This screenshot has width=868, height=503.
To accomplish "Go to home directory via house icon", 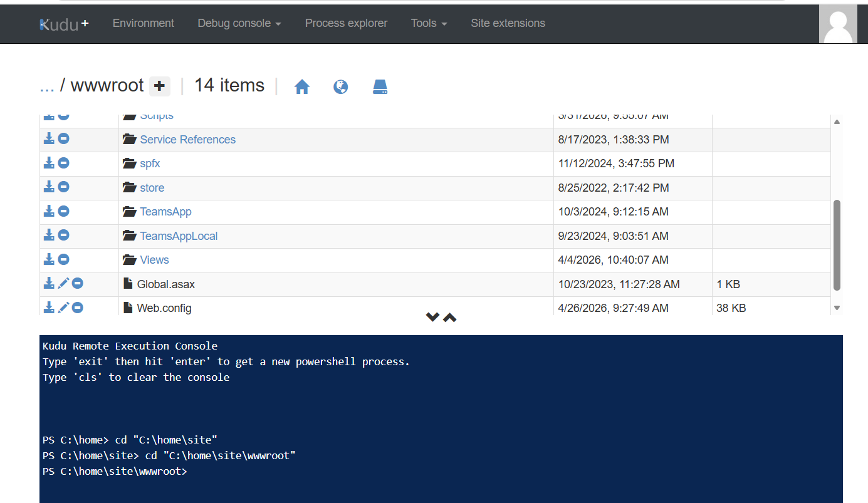I will point(302,87).
